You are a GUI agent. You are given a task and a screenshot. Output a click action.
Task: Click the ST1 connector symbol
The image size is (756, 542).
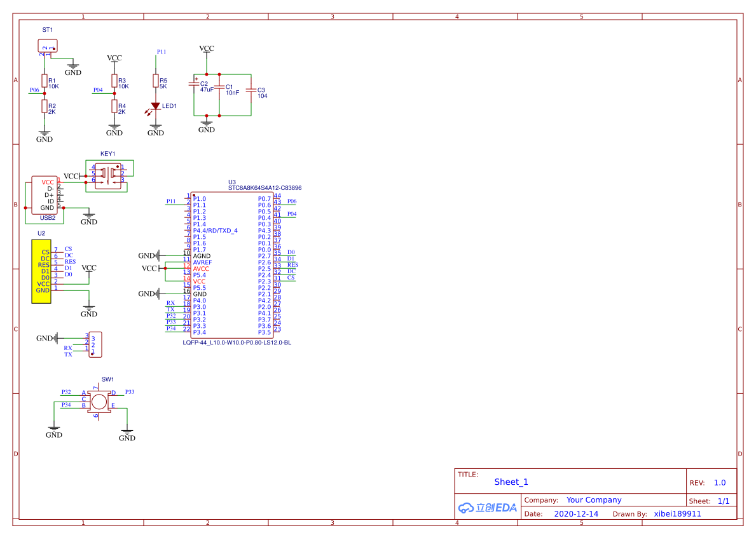48,46
